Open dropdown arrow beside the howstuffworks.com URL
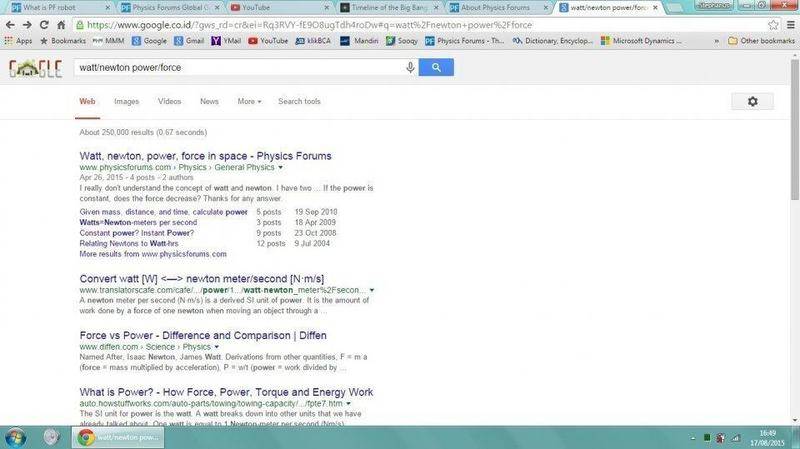 (348, 404)
